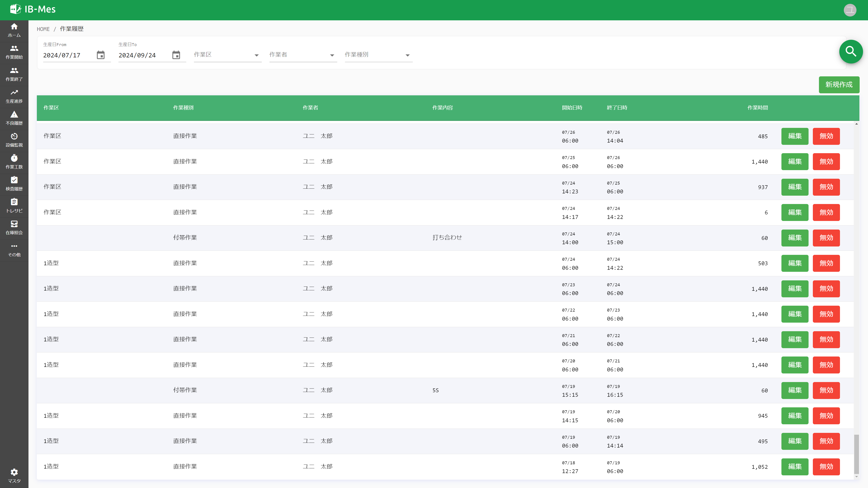
Task: Click the 新規作成 button
Action: click(839, 84)
